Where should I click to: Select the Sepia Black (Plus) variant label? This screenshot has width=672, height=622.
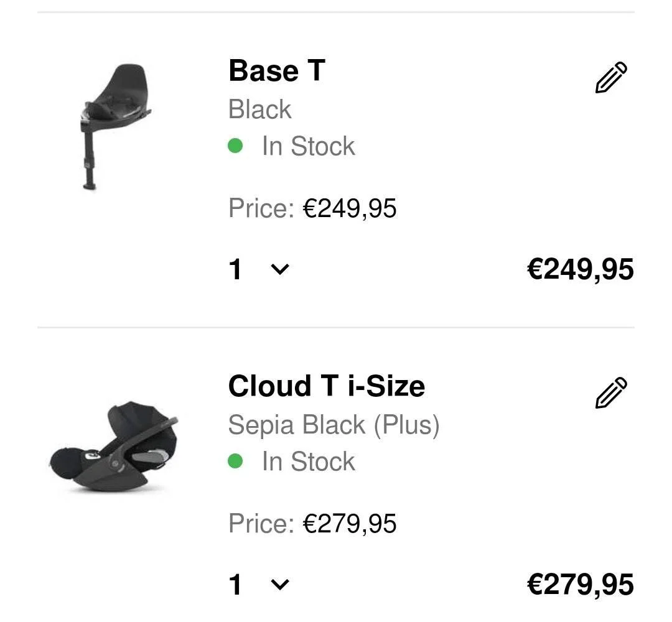334,425
